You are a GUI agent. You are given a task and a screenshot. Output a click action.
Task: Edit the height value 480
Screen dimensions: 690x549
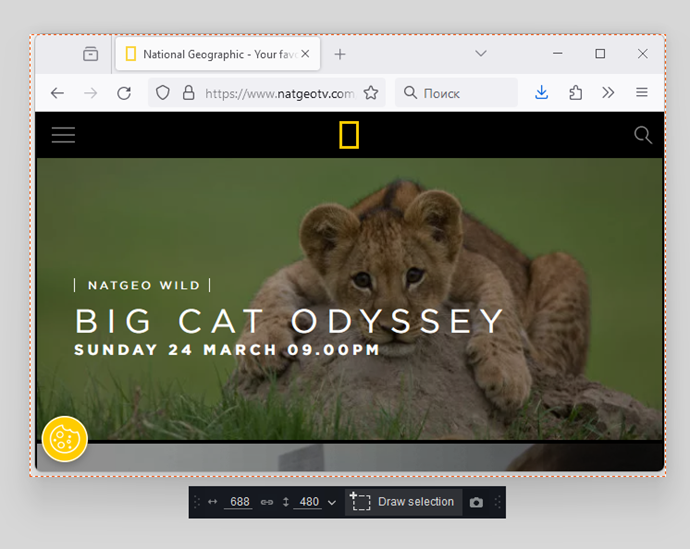point(309,502)
